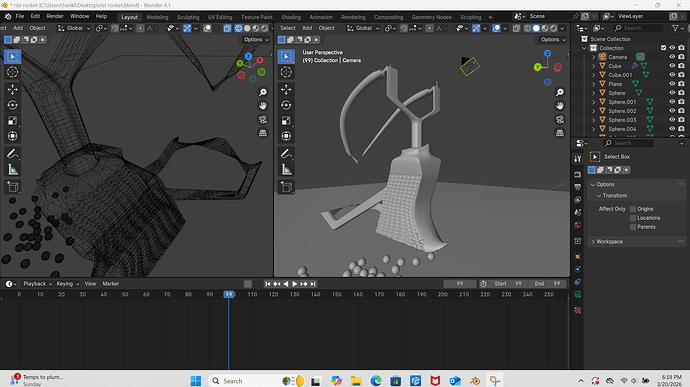Open the Object properties tab
The width and height of the screenshot is (690, 387).
(578, 256)
